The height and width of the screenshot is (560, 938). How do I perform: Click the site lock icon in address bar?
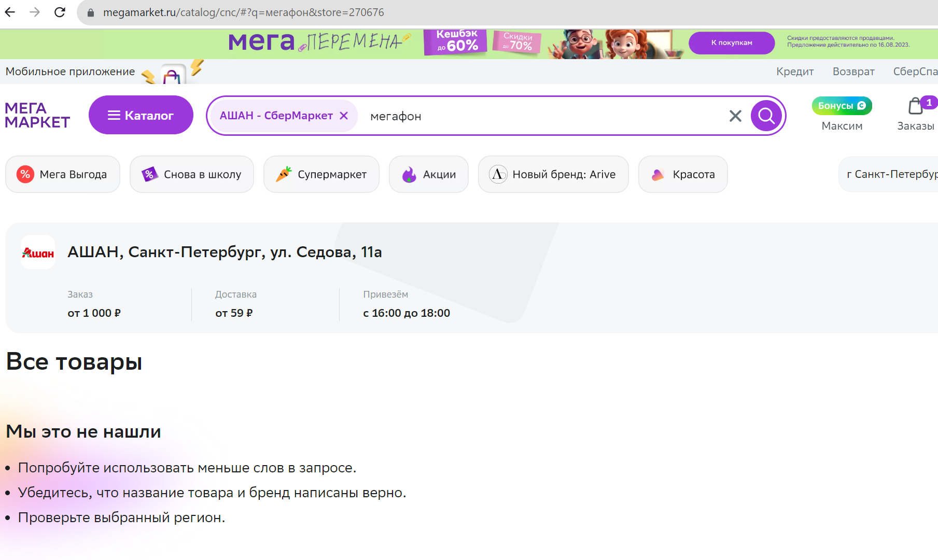[x=91, y=12]
